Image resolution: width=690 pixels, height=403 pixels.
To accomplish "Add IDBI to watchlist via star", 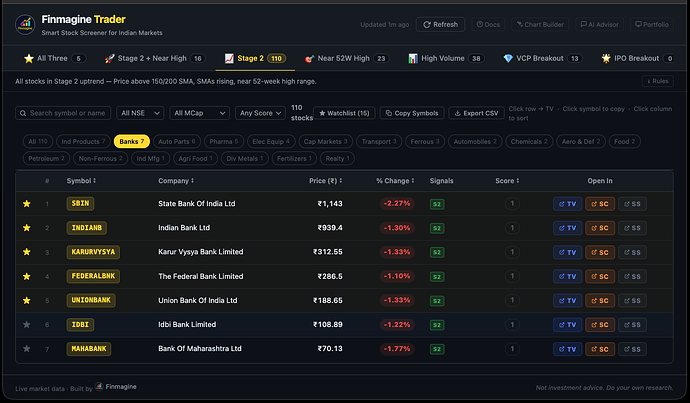I will pos(27,325).
